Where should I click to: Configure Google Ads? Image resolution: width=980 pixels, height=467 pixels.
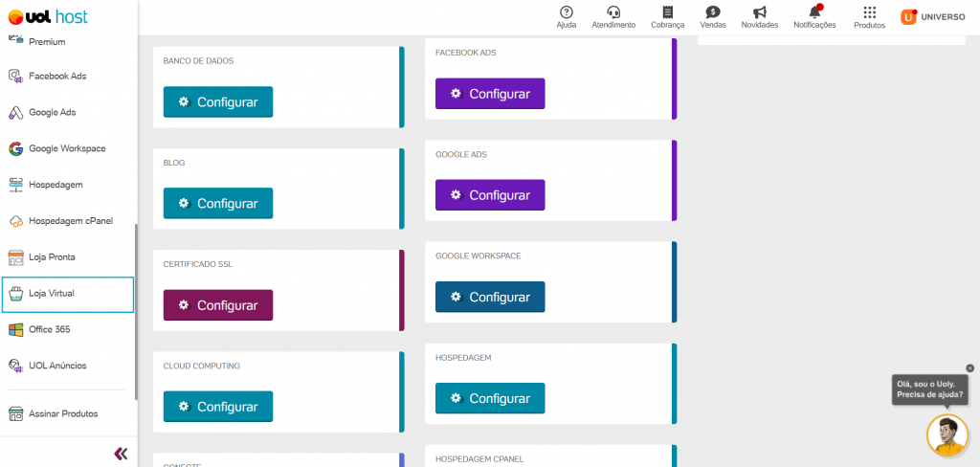tap(490, 195)
